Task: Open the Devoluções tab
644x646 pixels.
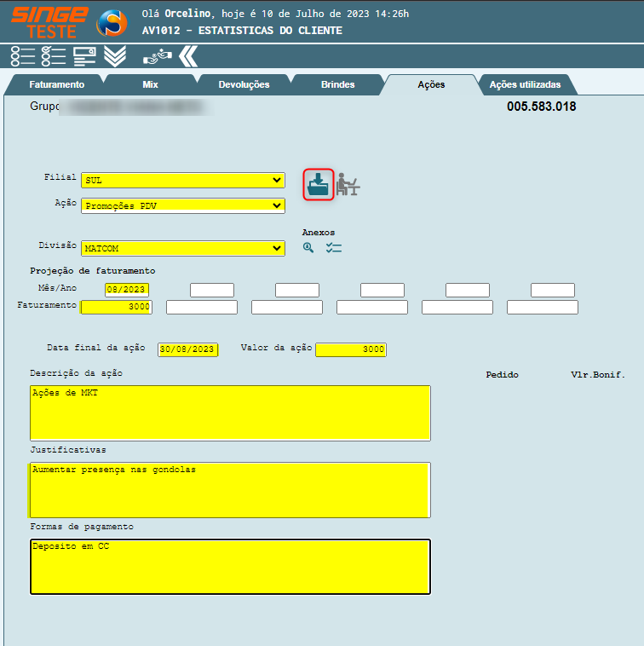Action: [x=244, y=85]
